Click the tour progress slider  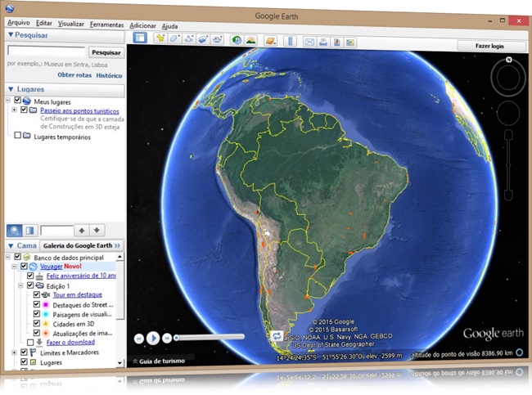(x=210, y=337)
